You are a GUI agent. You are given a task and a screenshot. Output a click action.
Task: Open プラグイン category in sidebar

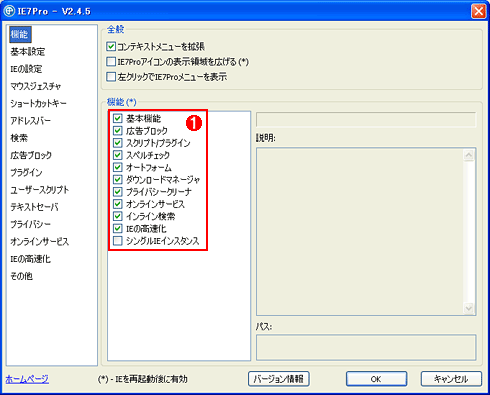pyautogui.click(x=26, y=172)
